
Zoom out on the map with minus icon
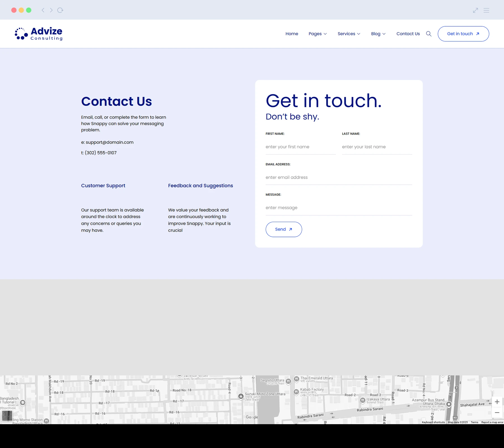click(x=497, y=413)
